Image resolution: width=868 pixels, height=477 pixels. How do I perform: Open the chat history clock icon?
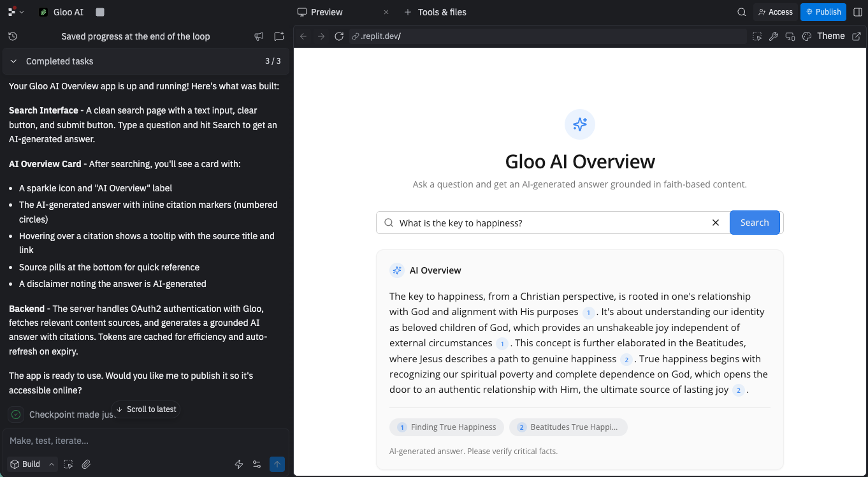pos(13,36)
